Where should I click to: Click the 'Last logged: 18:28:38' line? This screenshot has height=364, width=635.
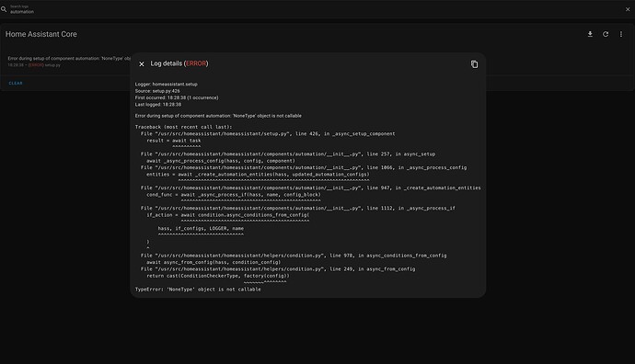(x=158, y=105)
